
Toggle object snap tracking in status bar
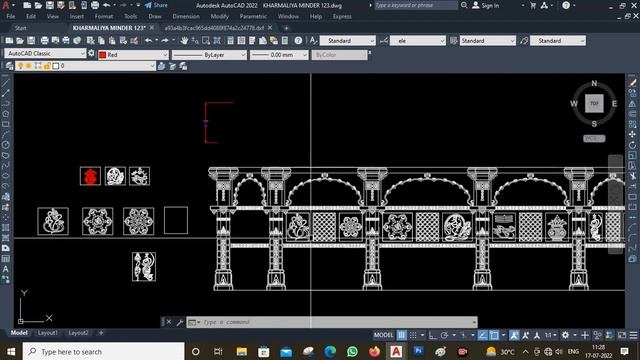tap(482, 335)
